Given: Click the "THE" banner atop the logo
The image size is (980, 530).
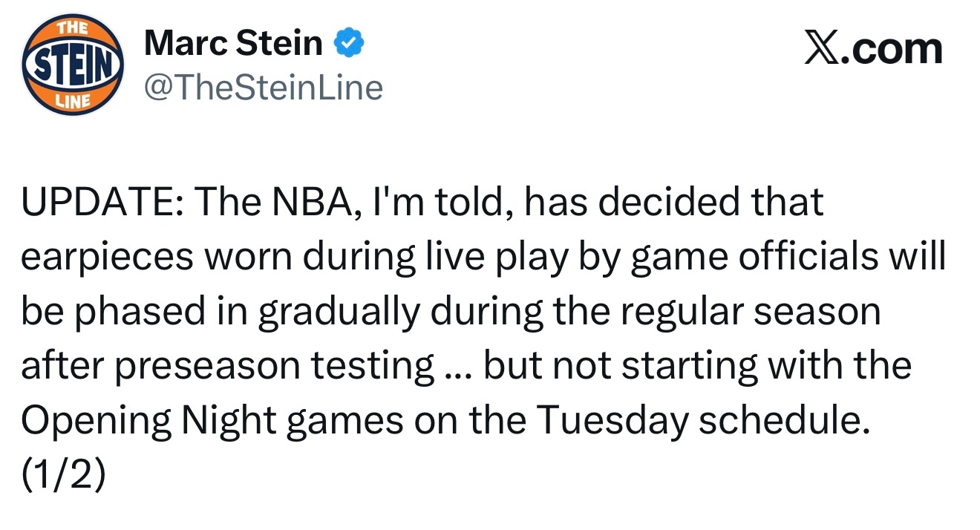Looking at the screenshot, I should [72, 28].
